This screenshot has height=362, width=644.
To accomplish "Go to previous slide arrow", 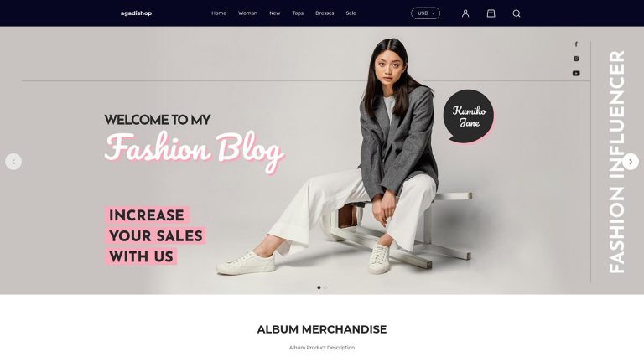I will point(13,162).
